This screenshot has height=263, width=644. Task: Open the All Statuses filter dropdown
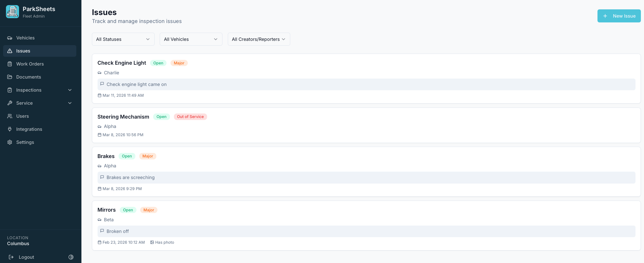(x=123, y=39)
